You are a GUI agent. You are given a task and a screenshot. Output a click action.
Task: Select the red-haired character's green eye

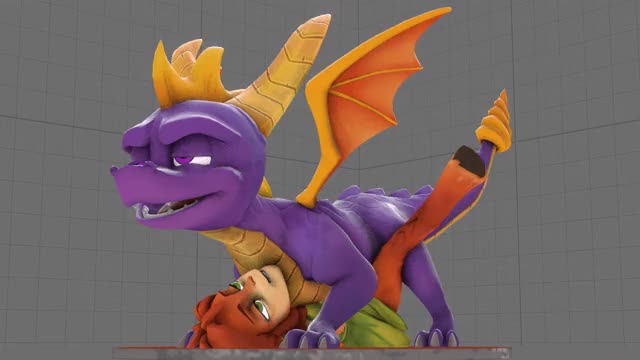click(261, 309)
